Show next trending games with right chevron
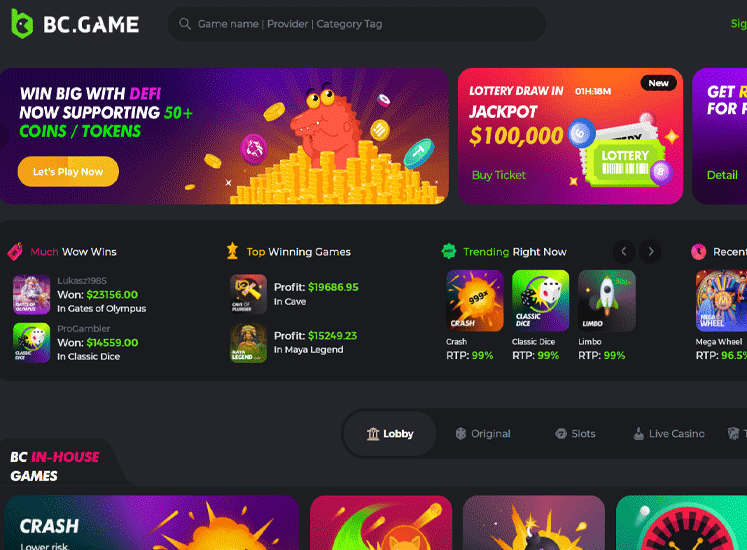Image resolution: width=747 pixels, height=550 pixels. tap(650, 251)
